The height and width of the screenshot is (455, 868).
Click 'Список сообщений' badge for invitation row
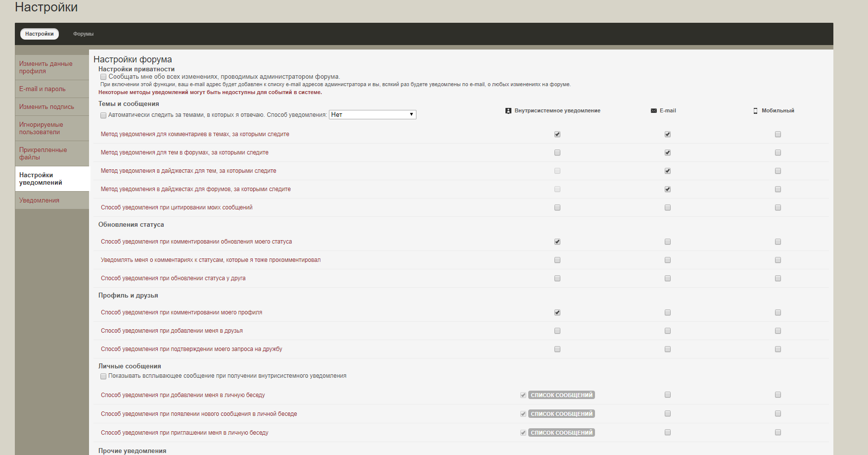[x=561, y=433]
